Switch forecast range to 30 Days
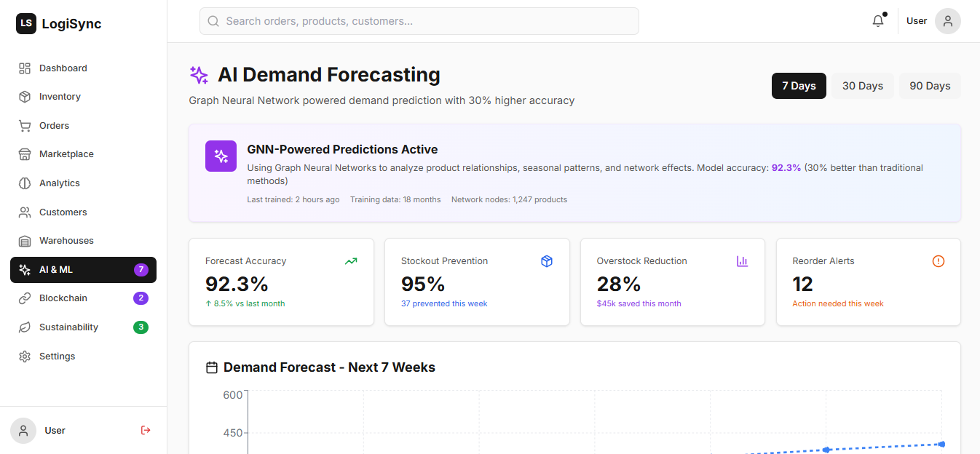The image size is (980, 454). click(862, 86)
